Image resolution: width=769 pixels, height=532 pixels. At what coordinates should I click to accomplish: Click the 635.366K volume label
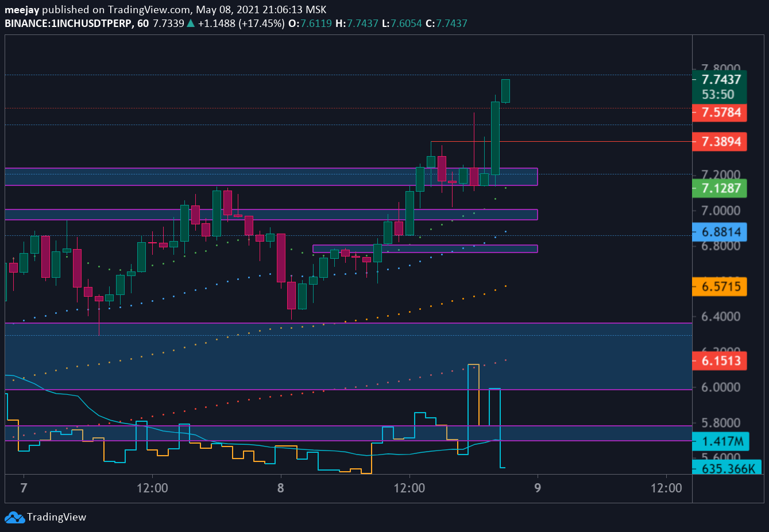[x=727, y=468]
